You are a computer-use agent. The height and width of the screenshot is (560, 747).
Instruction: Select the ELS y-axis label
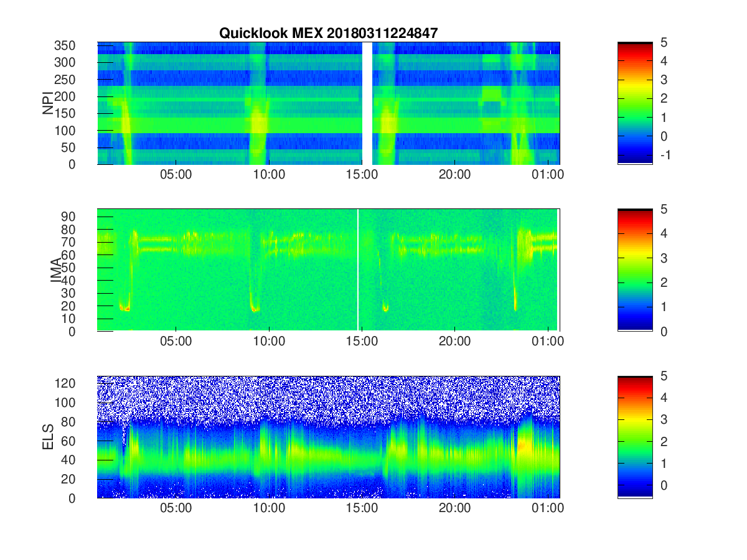[47, 437]
